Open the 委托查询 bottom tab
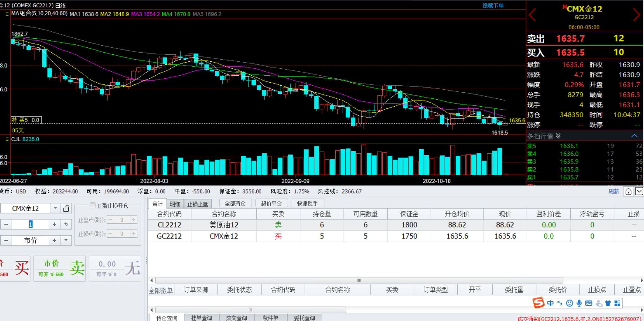This screenshot has width=644, height=321. point(305,318)
